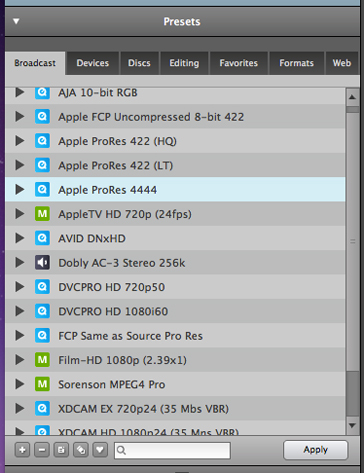
Task: Expand Apple ProRes 422 (HQ) preset
Action: click(20, 141)
